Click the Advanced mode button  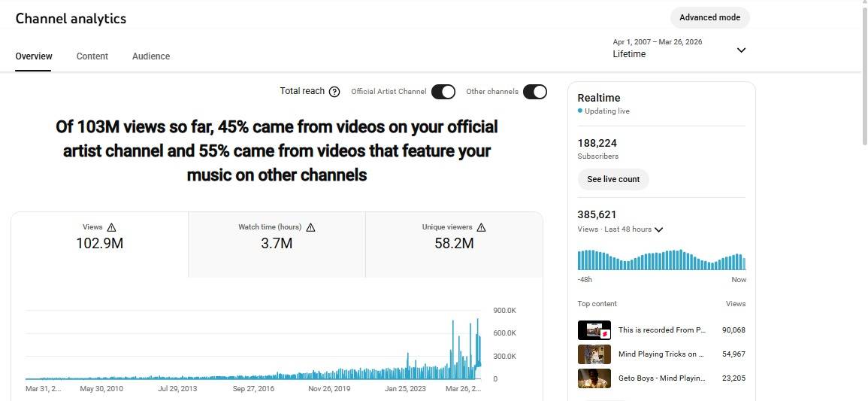(x=709, y=17)
